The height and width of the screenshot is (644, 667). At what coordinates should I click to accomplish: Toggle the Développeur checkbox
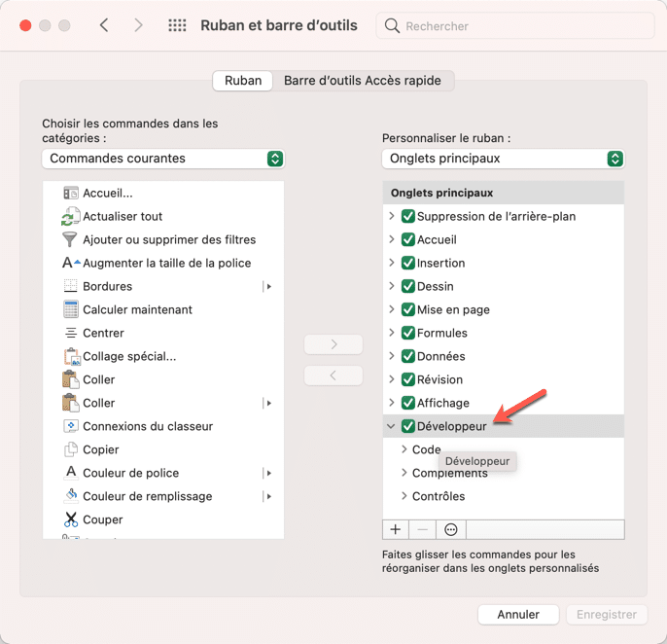coord(408,426)
